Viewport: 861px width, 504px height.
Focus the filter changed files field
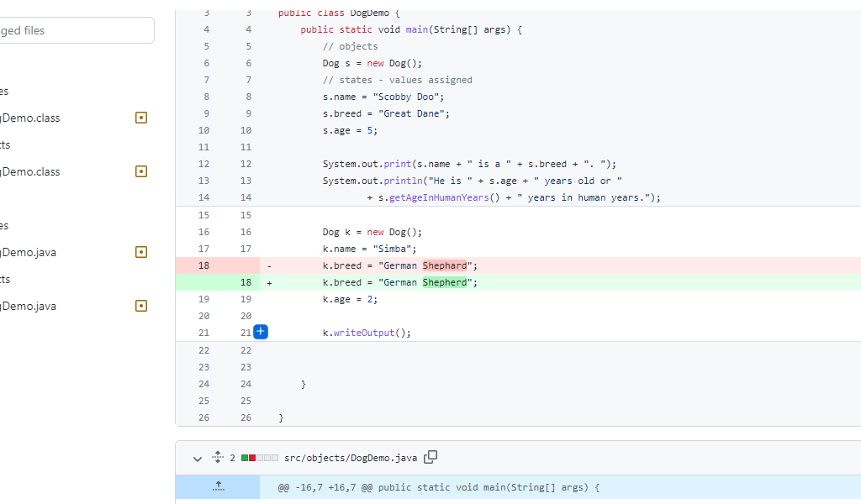[x=77, y=30]
